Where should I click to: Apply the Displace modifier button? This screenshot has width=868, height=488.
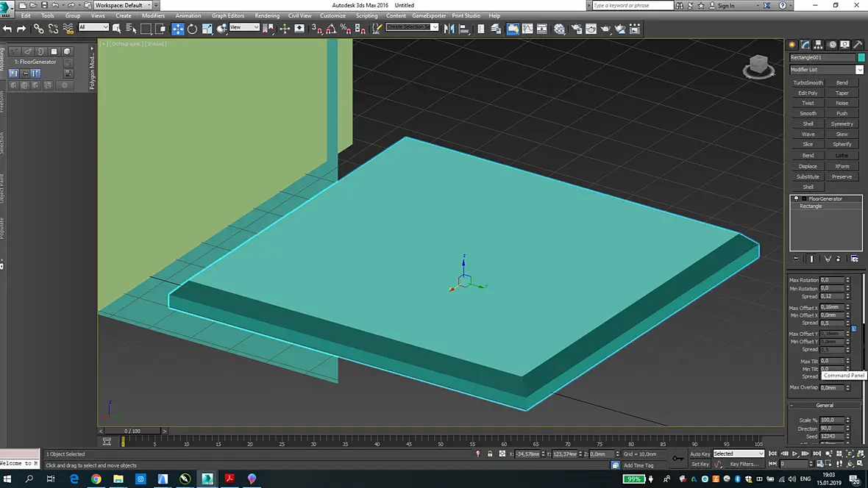pyautogui.click(x=808, y=167)
